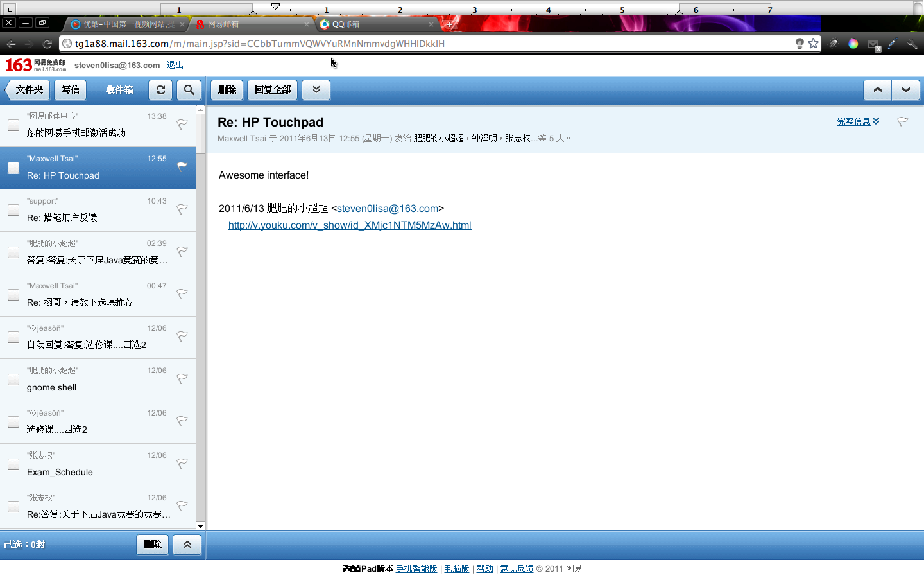
Task: Flag the open Re: HP Touchpad email
Action: point(902,122)
